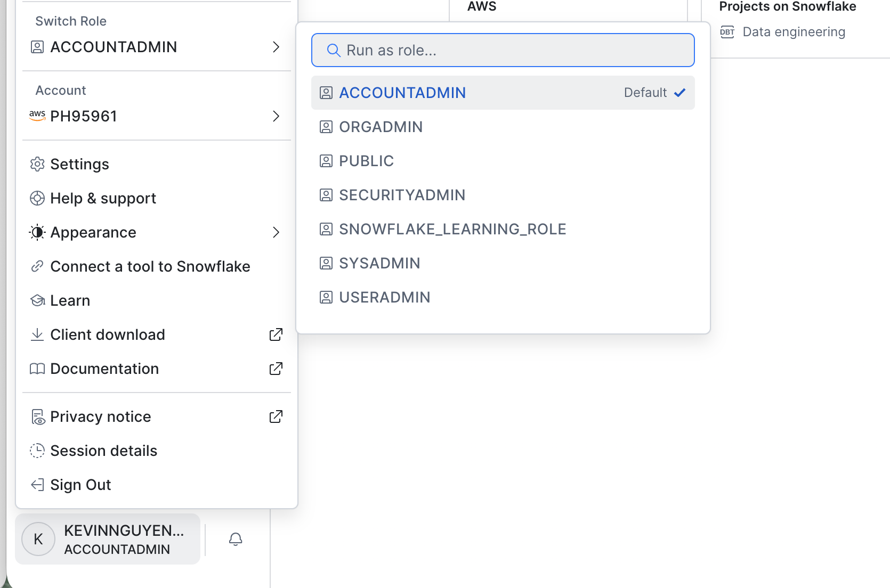Open Connect a tool to Snowflake
The image size is (890, 588).
coord(157,266)
